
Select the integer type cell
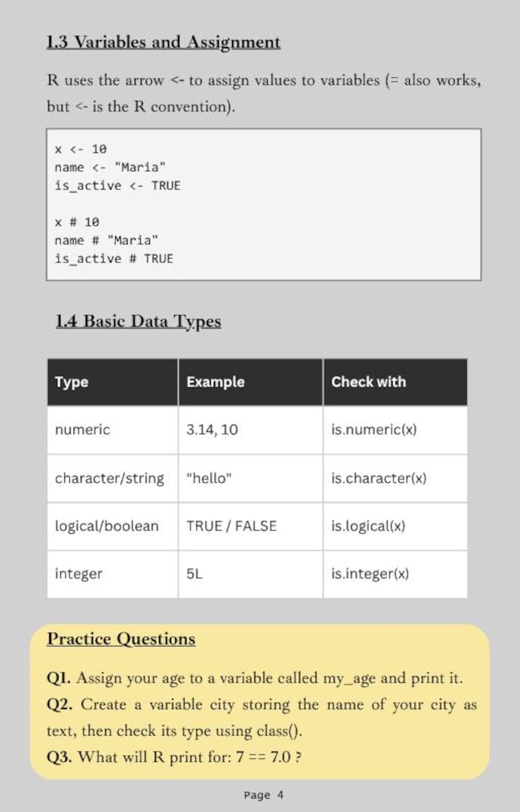click(112, 574)
